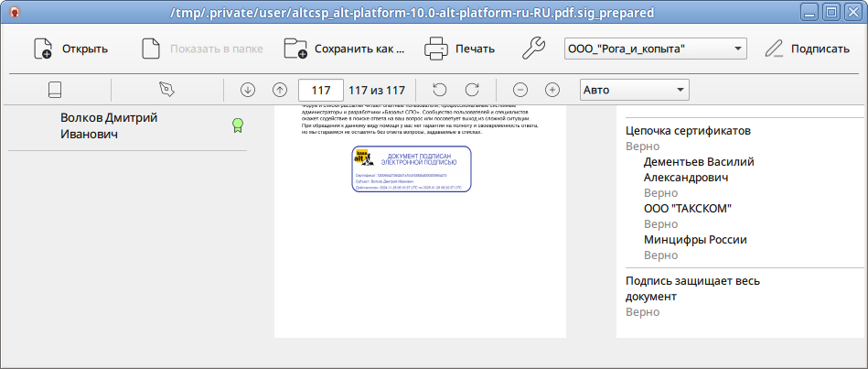Click Дементьев Василий Александрович certificate entry
Viewport: 868px width, 369px height.
click(699, 169)
